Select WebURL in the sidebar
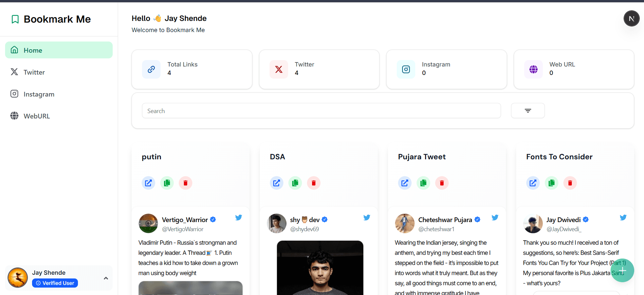 click(x=59, y=116)
